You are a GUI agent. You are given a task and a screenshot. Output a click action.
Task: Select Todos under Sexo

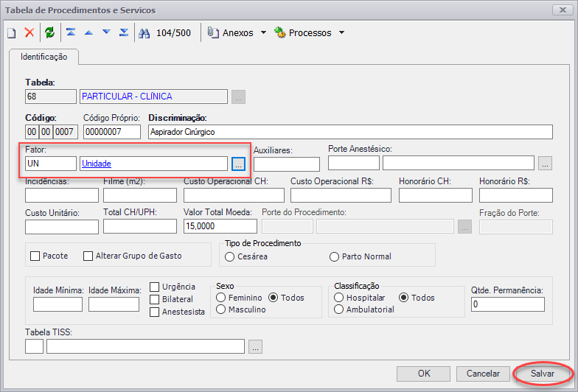point(273,298)
